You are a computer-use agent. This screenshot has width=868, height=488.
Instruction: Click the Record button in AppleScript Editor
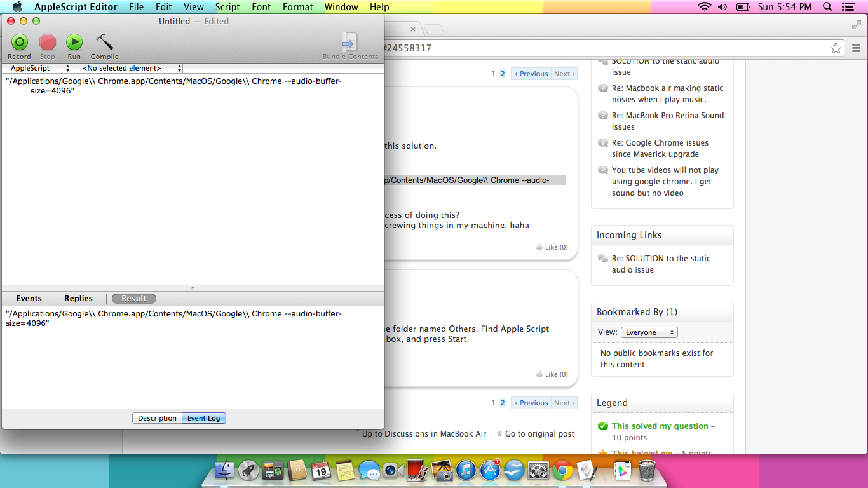[x=19, y=43]
